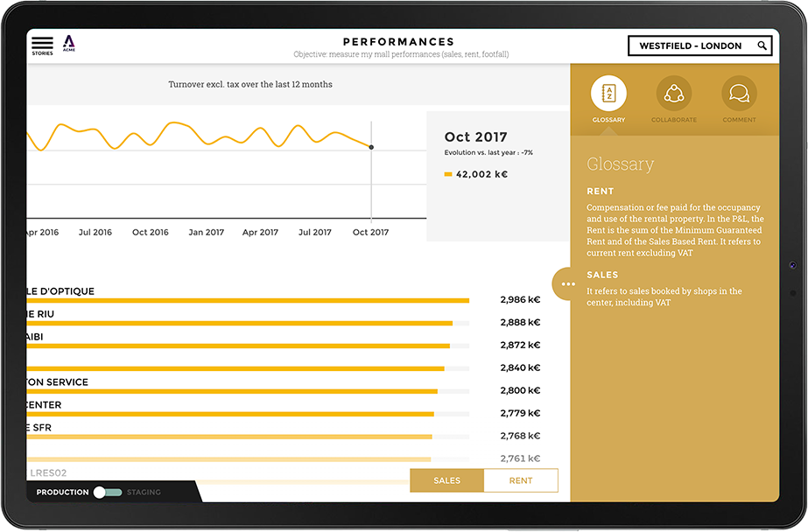This screenshot has height=532, width=808.
Task: Click 'Oct 2017' heading in summary box
Action: pyautogui.click(x=475, y=137)
